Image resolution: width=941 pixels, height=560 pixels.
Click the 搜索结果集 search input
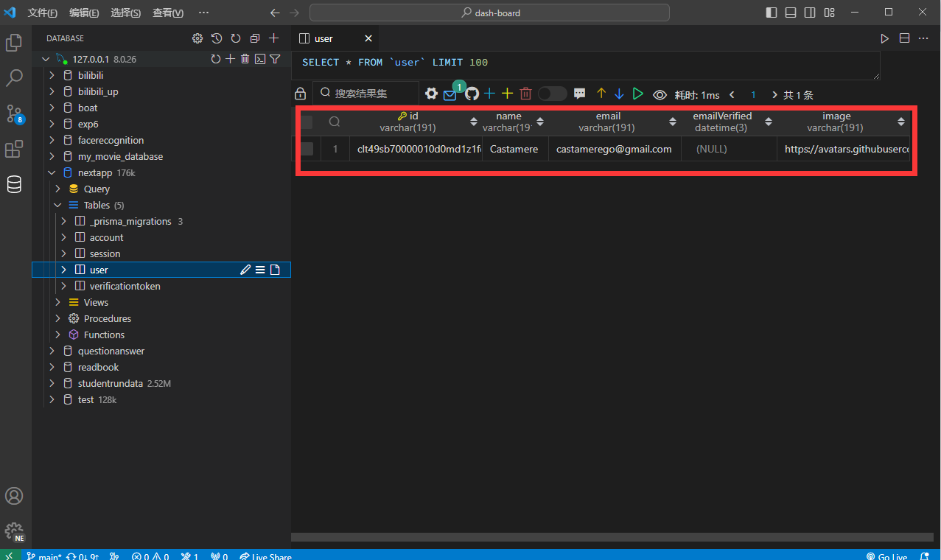(x=365, y=94)
